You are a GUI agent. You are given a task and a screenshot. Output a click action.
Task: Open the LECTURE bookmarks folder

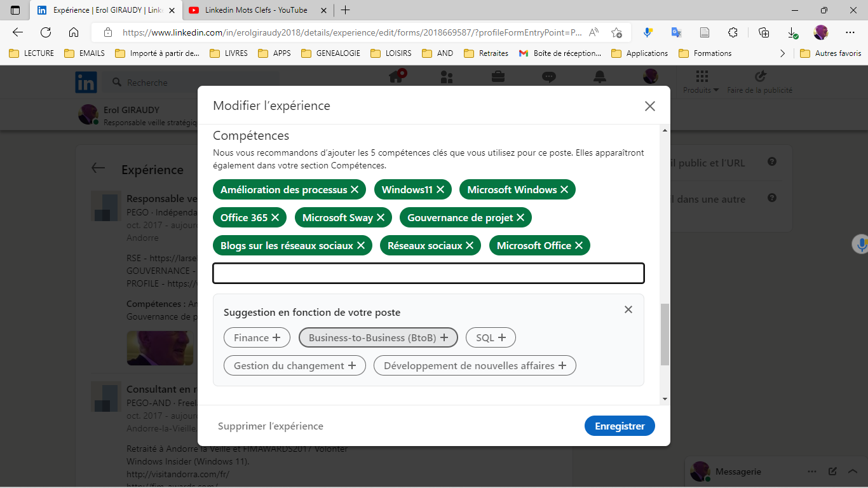point(31,53)
